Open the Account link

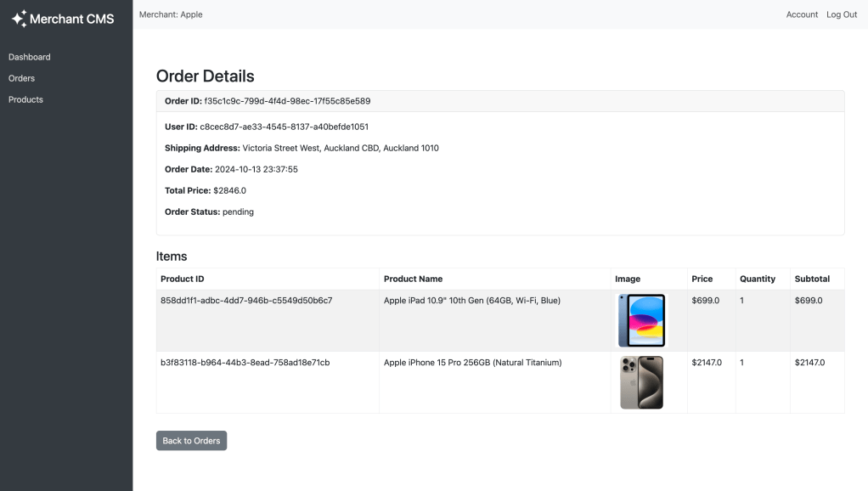802,14
